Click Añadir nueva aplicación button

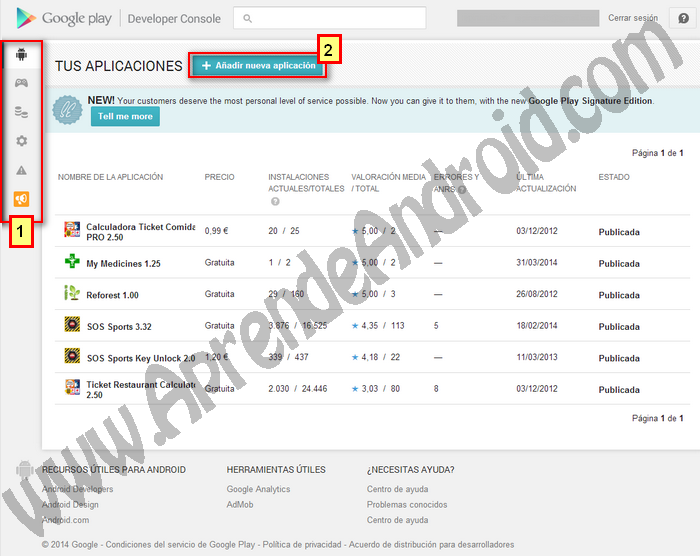258,66
